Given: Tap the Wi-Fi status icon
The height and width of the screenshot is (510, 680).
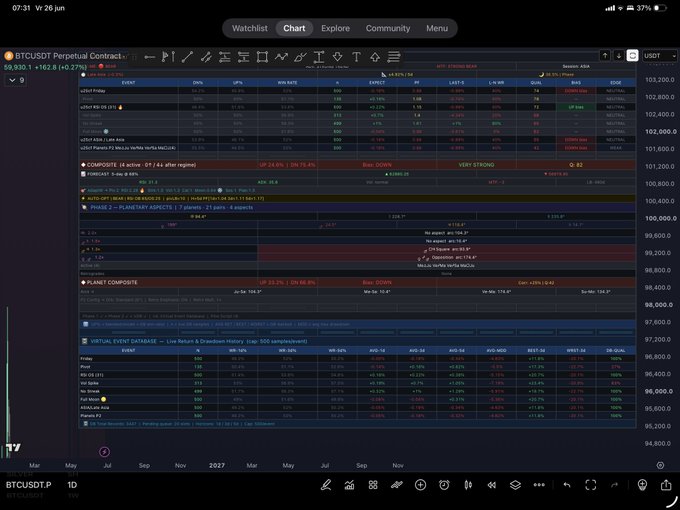Looking at the screenshot, I should [621, 8].
